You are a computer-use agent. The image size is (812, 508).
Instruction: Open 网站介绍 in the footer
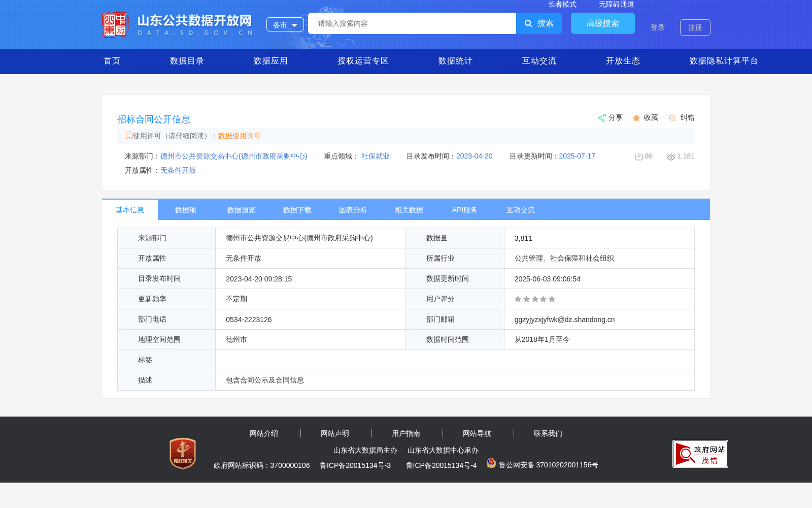[264, 433]
